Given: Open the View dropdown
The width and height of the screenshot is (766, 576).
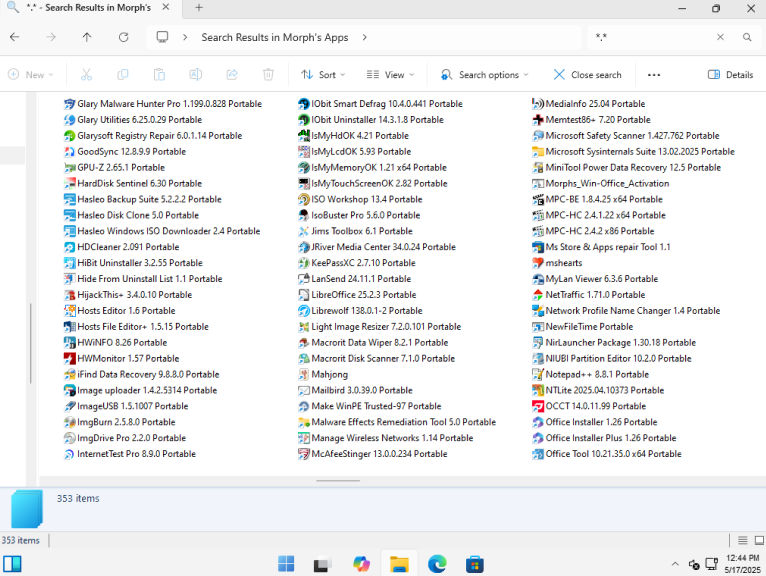Looking at the screenshot, I should point(390,75).
